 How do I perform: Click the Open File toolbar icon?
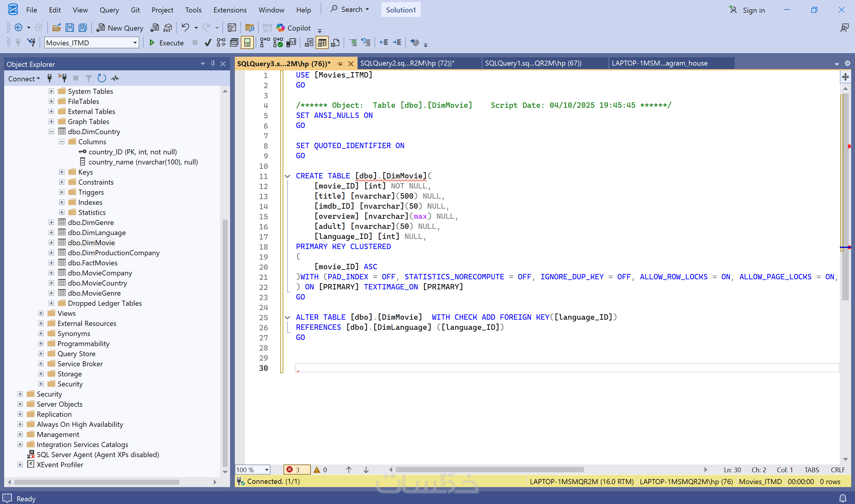click(x=56, y=28)
